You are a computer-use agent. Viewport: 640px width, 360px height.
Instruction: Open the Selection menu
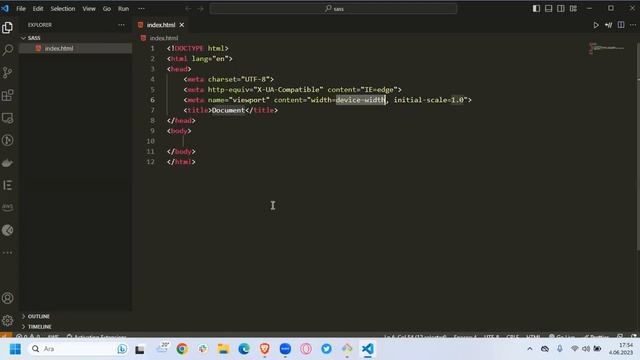[x=62, y=9]
